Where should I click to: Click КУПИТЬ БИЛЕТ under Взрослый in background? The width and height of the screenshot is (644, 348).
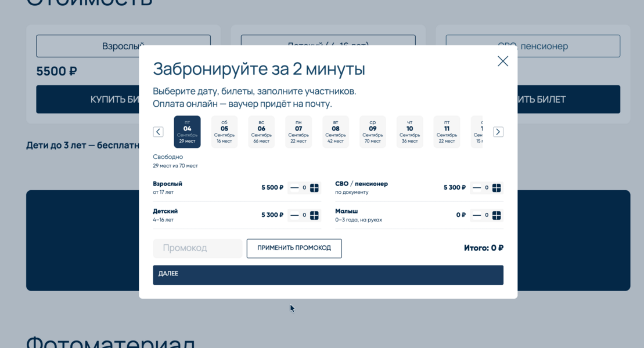coord(88,99)
